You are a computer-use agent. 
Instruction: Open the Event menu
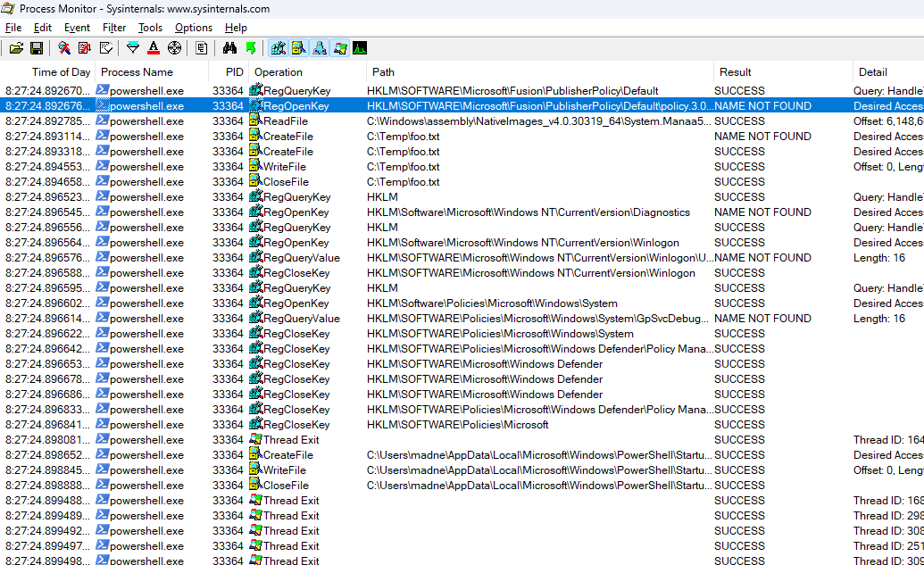77,28
